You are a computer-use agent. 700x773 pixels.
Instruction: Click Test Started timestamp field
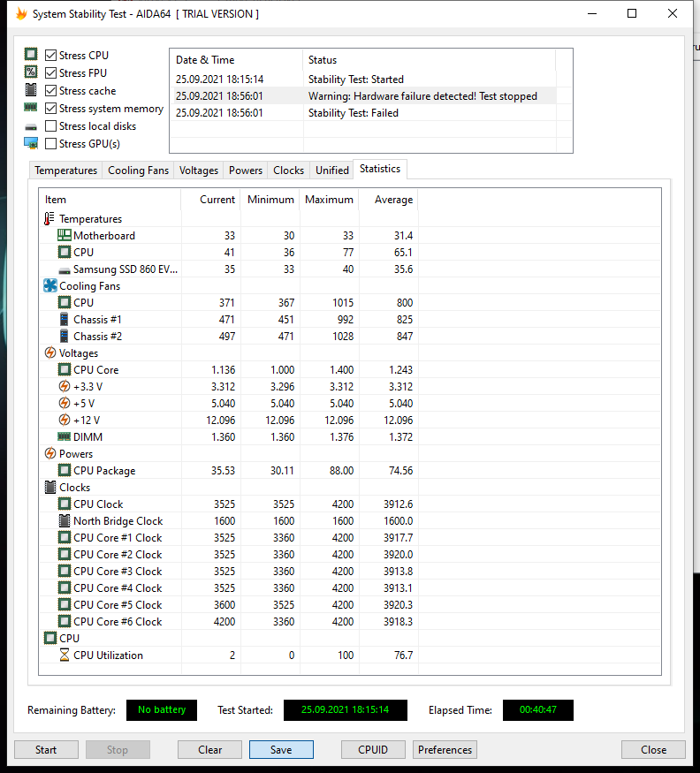click(346, 710)
